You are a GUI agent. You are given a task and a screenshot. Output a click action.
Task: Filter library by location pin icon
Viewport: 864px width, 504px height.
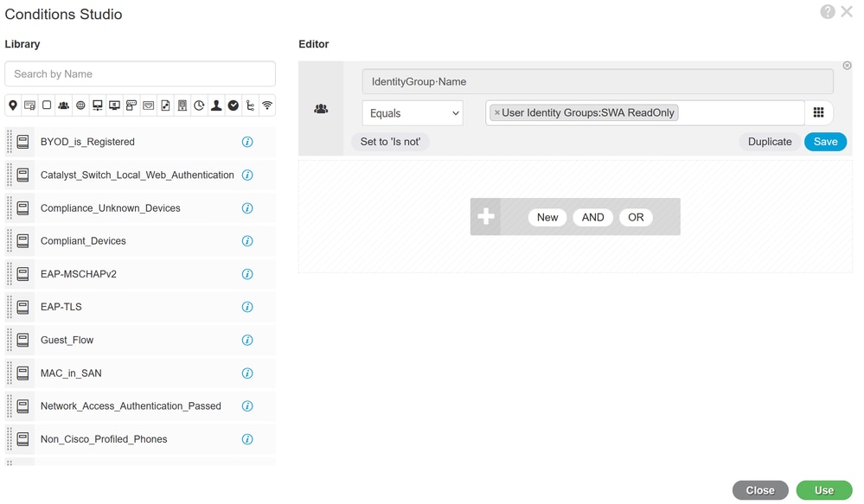(x=13, y=105)
